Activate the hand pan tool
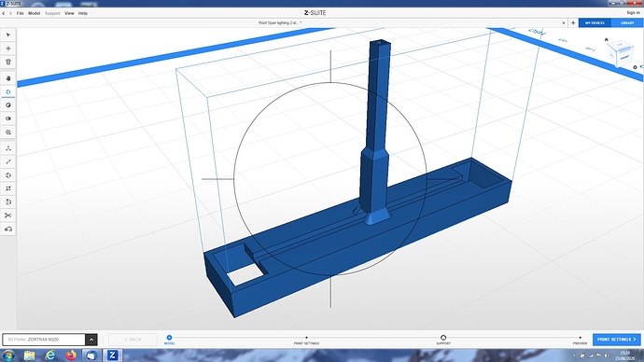Screen dimensions: 644x362 8,78
